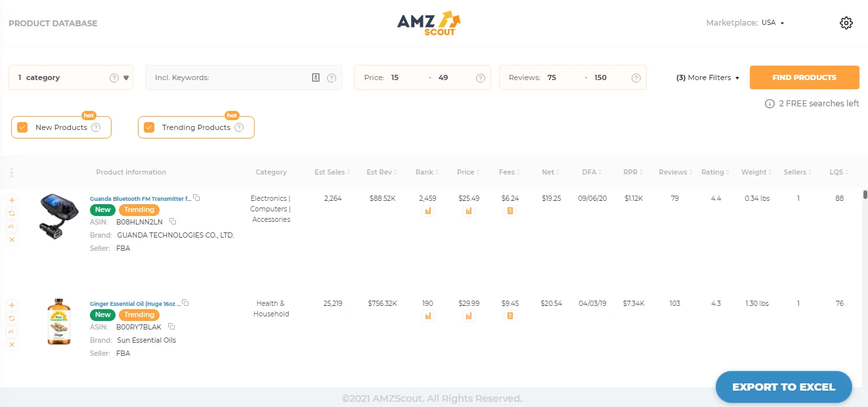This screenshot has height=407, width=868.
Task: Click keywords list icon in Incl. Keywords field
Action: tap(316, 77)
